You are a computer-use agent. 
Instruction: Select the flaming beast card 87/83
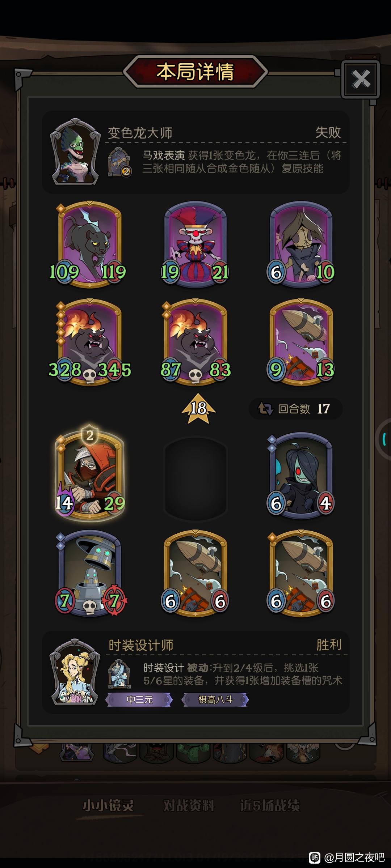pos(195,342)
